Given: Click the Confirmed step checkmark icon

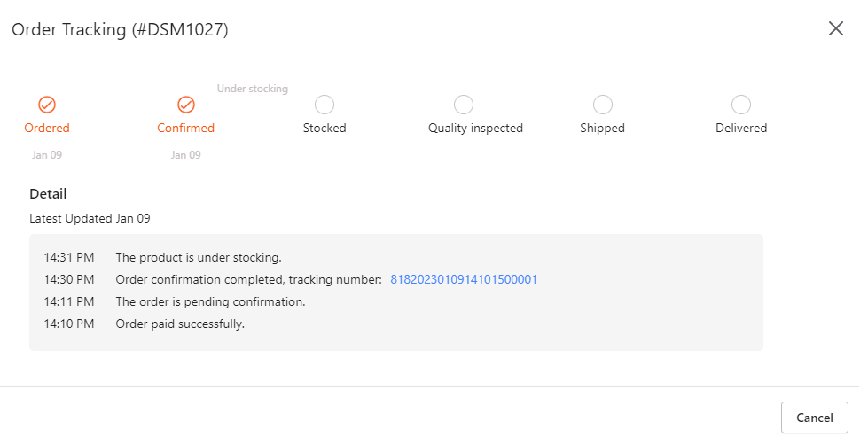Looking at the screenshot, I should pos(186,105).
